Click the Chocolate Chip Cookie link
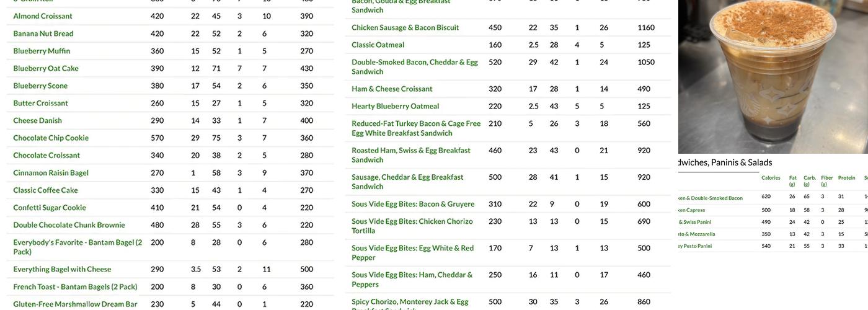 [51, 138]
